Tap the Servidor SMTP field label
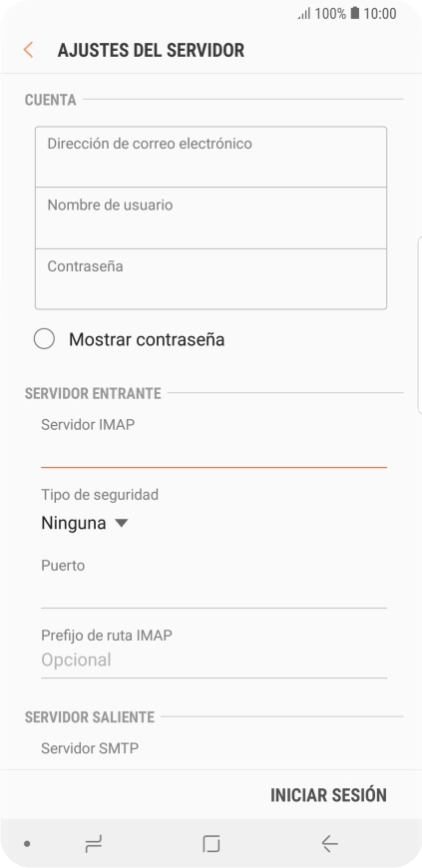The width and height of the screenshot is (422, 868). pyautogui.click(x=90, y=748)
